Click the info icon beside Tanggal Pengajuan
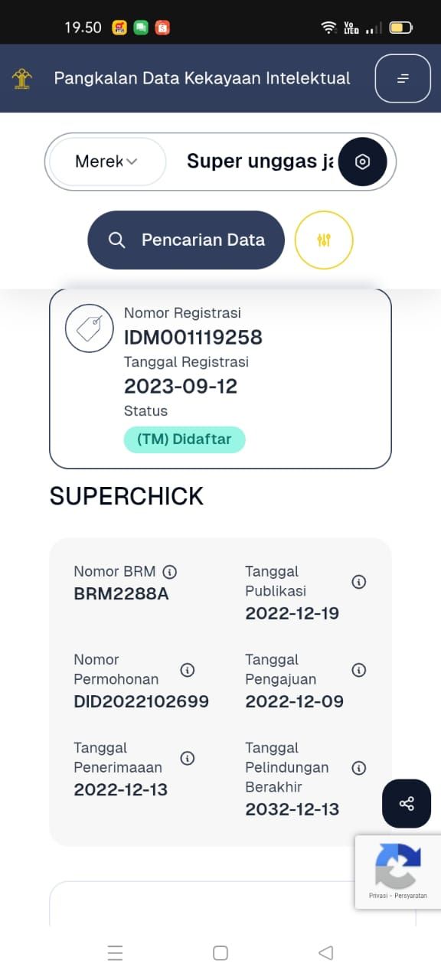441x980 pixels. coord(358,670)
